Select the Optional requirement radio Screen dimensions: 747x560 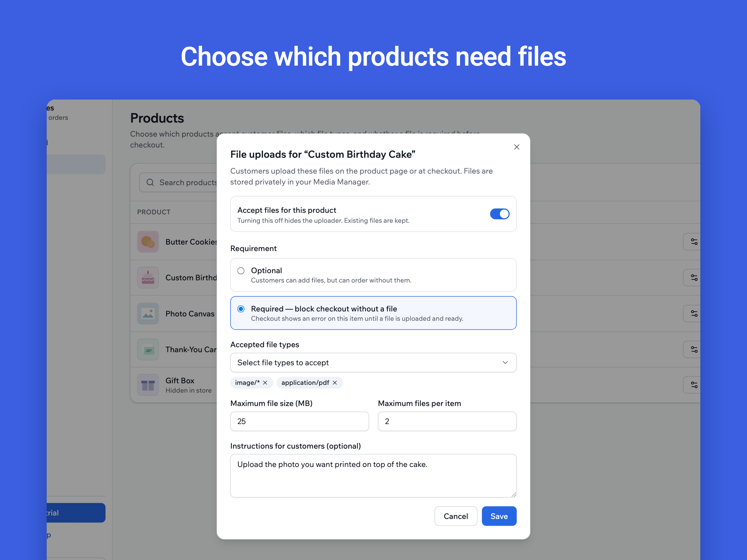pyautogui.click(x=241, y=271)
